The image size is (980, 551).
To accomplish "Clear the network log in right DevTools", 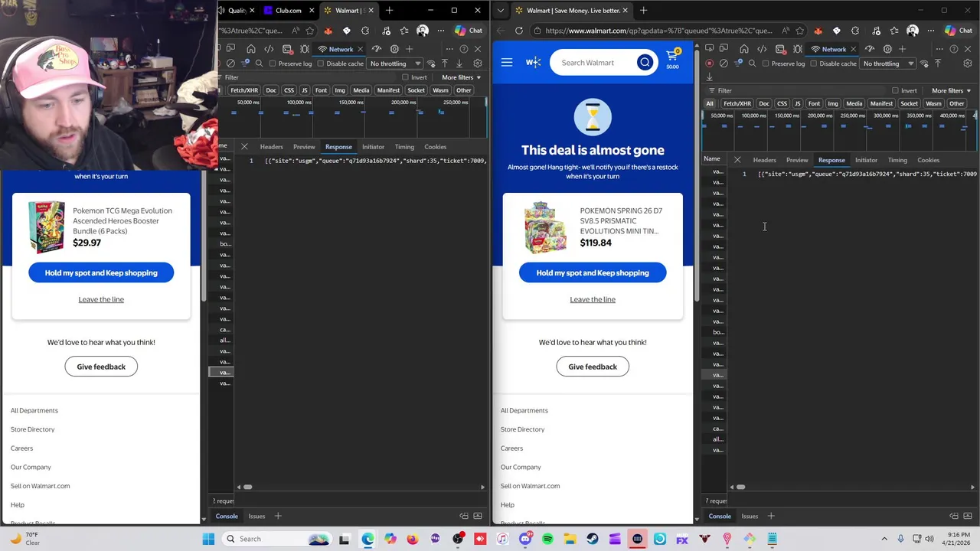I will tap(724, 64).
